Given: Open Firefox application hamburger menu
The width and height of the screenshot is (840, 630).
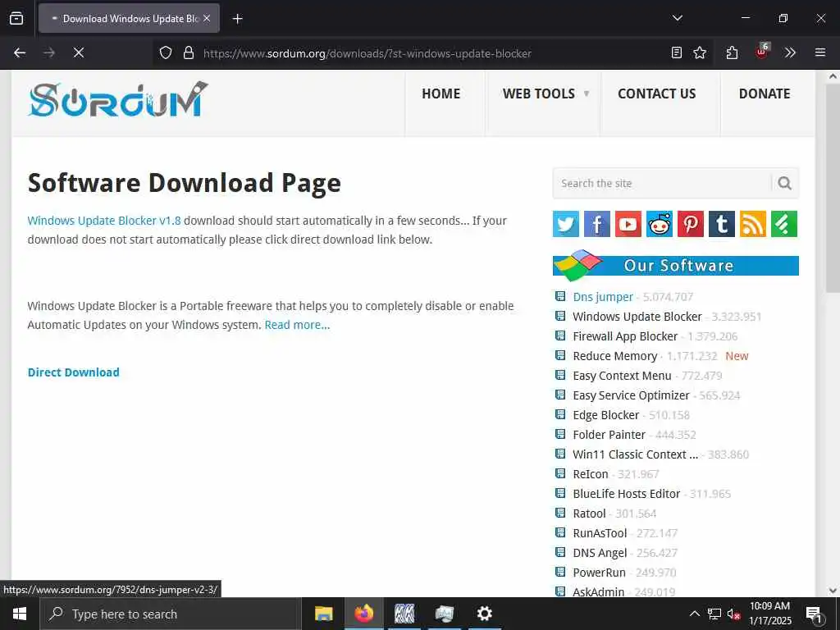Looking at the screenshot, I should point(819,52).
